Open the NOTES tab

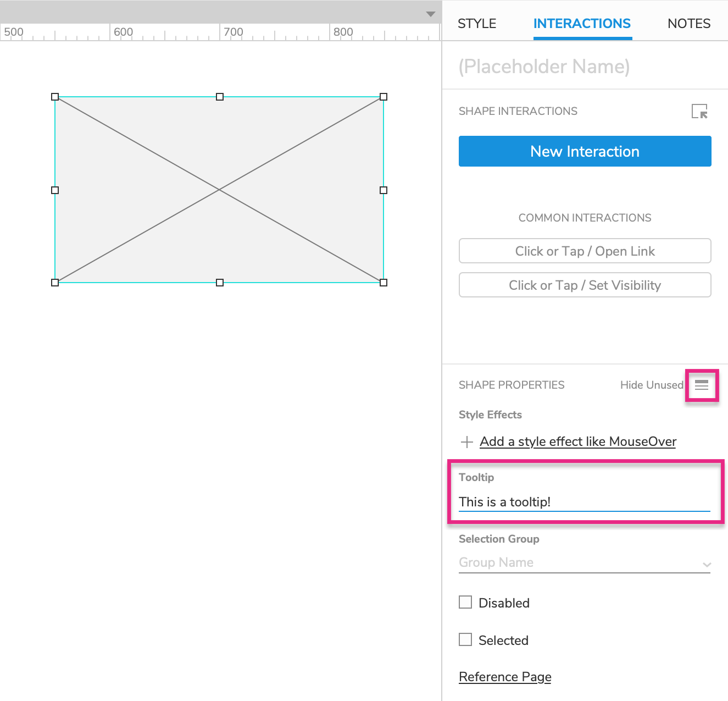(x=688, y=24)
